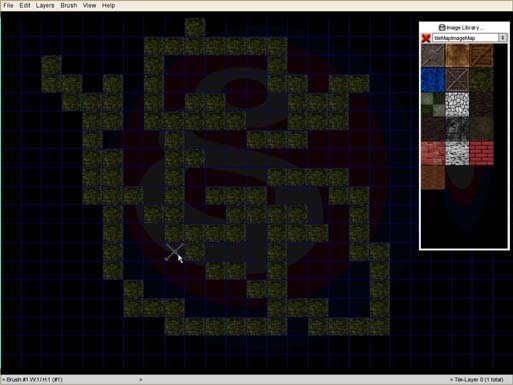Screen dimensions: 513x385
Task: Select the gray swirl rock tile
Action: [x=457, y=129]
